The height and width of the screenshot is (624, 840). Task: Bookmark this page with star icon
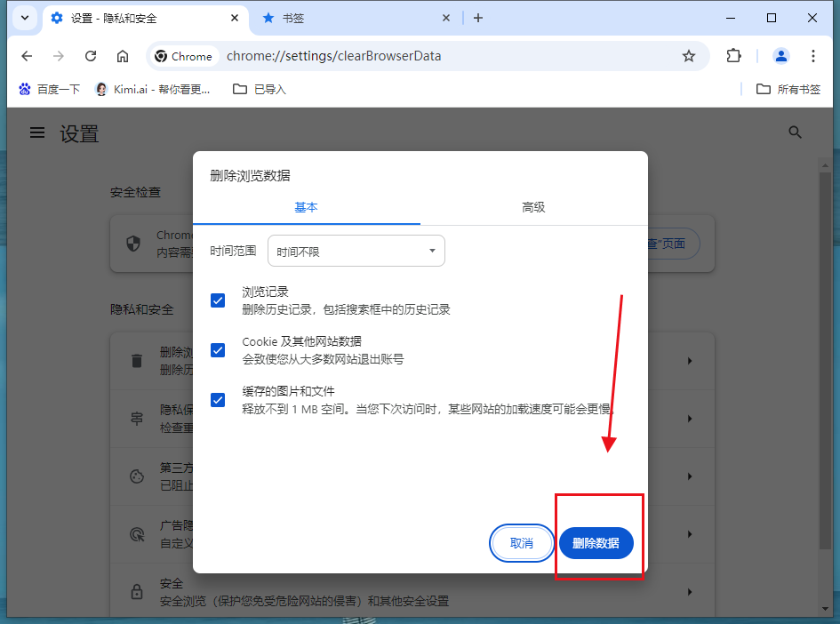click(x=688, y=56)
